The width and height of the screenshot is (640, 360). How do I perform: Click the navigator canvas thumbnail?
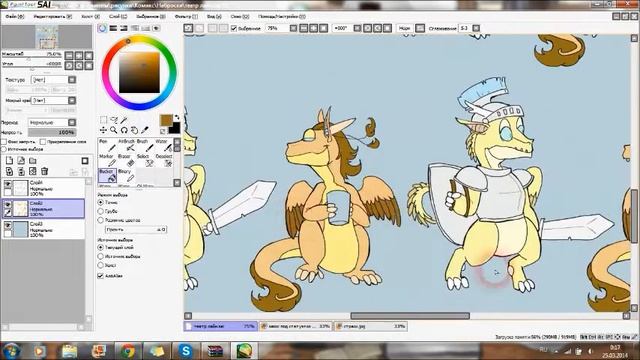pos(47,37)
